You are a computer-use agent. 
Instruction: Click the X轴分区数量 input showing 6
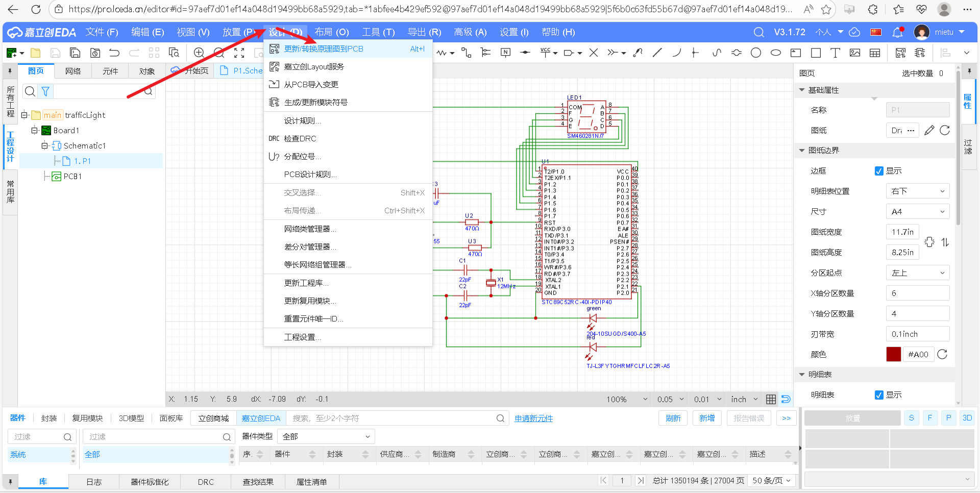[918, 293]
